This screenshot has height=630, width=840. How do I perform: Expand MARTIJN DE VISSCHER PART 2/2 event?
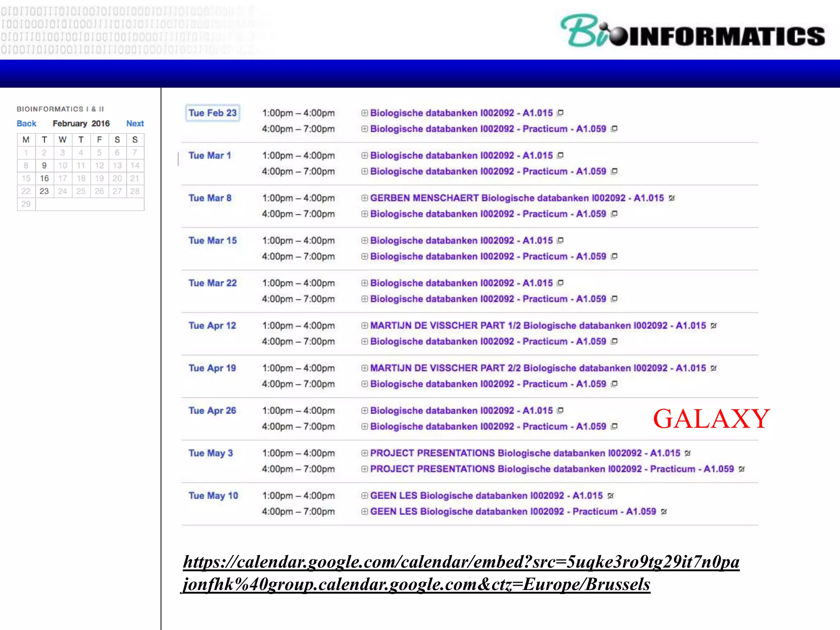pos(364,368)
